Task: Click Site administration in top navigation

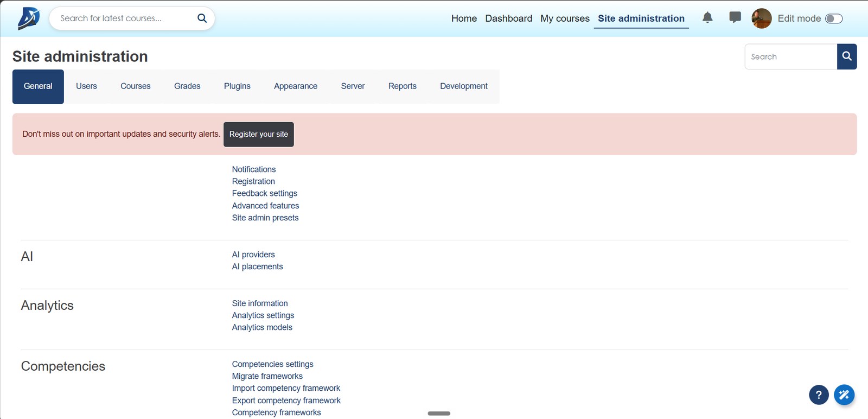Action: [641, 18]
